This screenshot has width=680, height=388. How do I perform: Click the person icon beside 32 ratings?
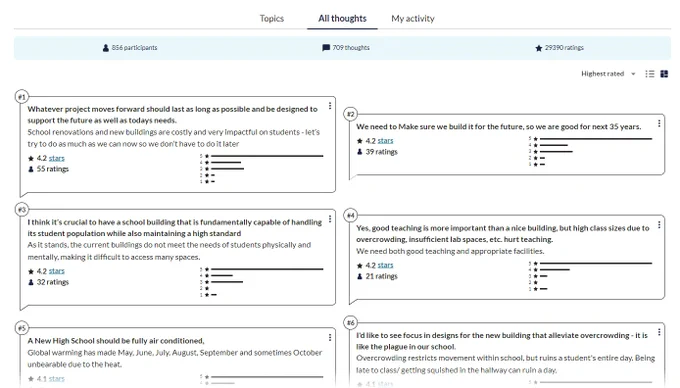(31, 282)
